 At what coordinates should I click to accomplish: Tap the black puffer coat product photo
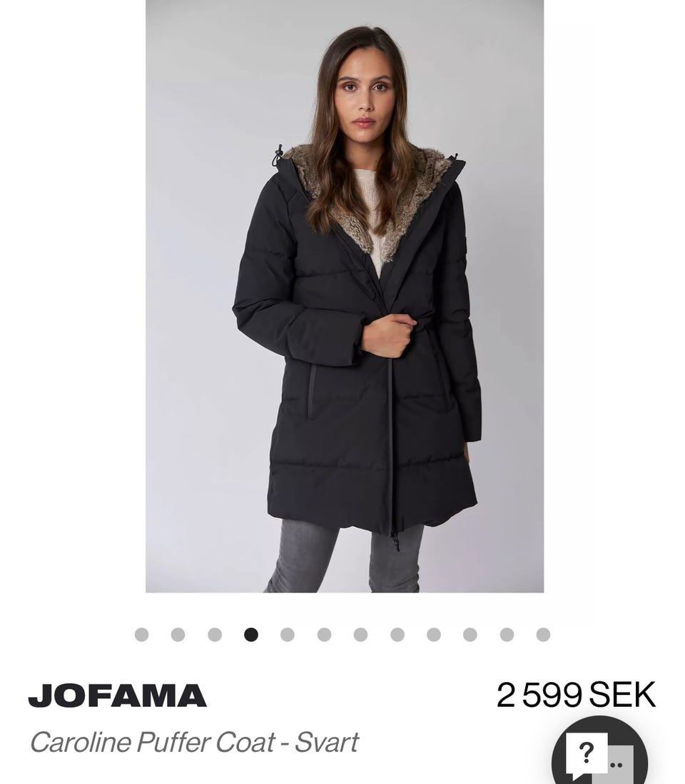(x=345, y=296)
